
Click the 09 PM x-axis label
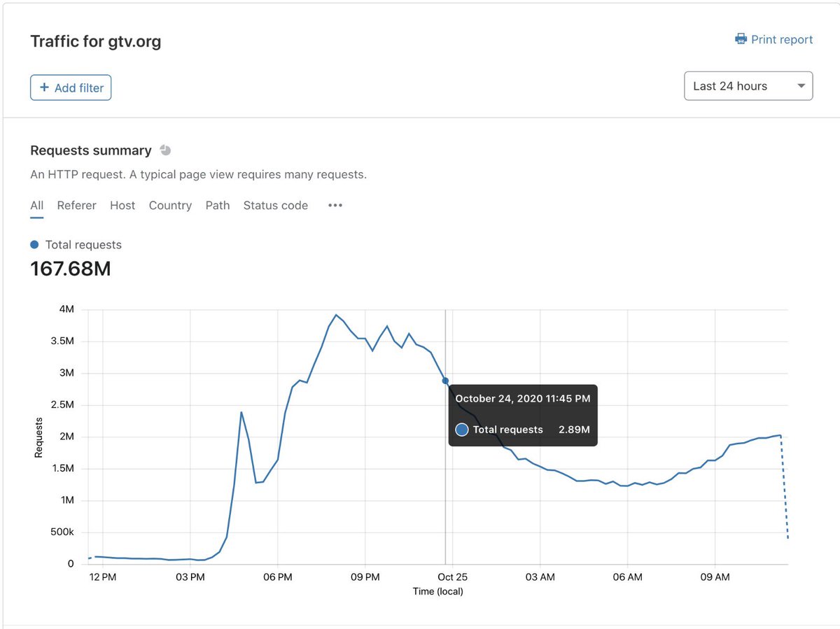[365, 577]
